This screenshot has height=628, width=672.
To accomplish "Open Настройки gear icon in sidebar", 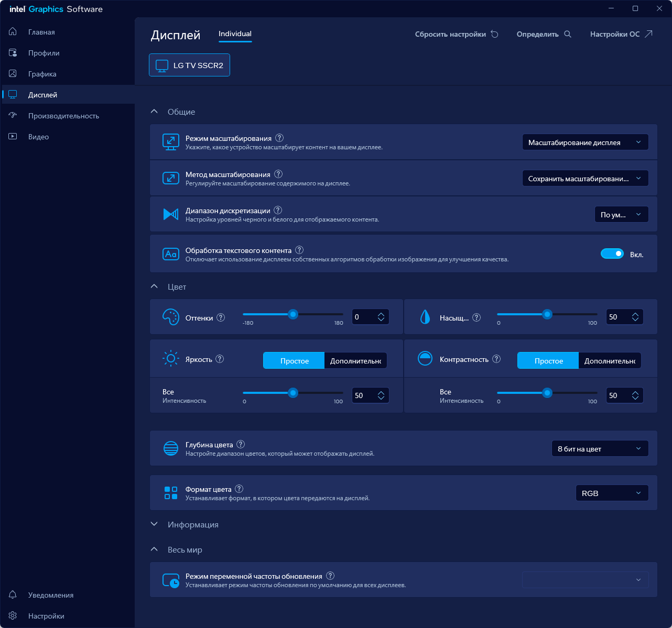I will click(13, 615).
